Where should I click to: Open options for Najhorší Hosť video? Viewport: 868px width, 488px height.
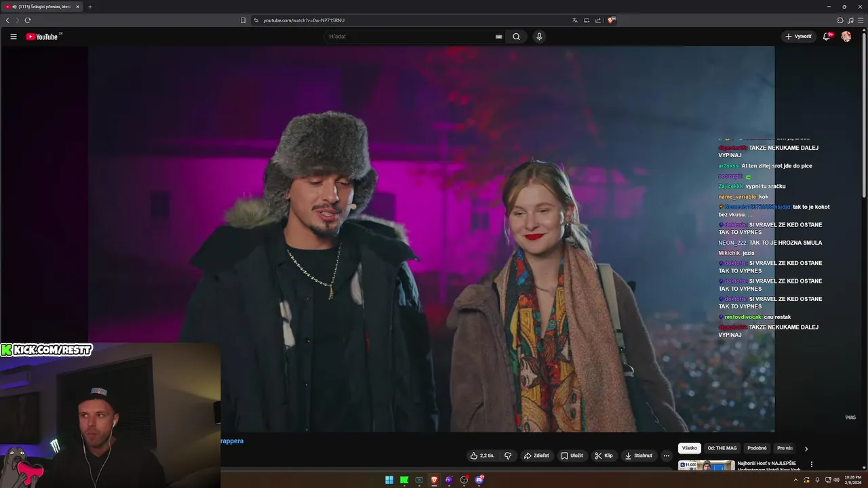pos(812,465)
